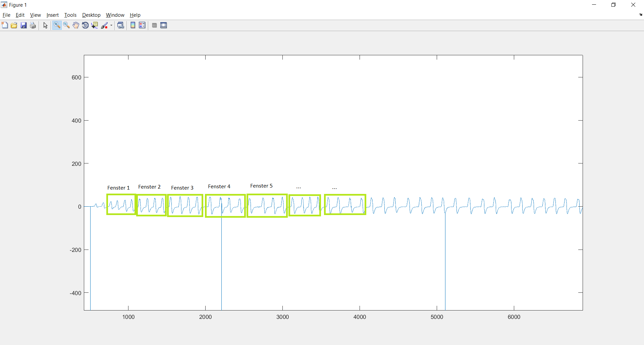Screen dimensions: 644x345
Task: Toggle the Zoom Out tool
Action: pos(66,25)
